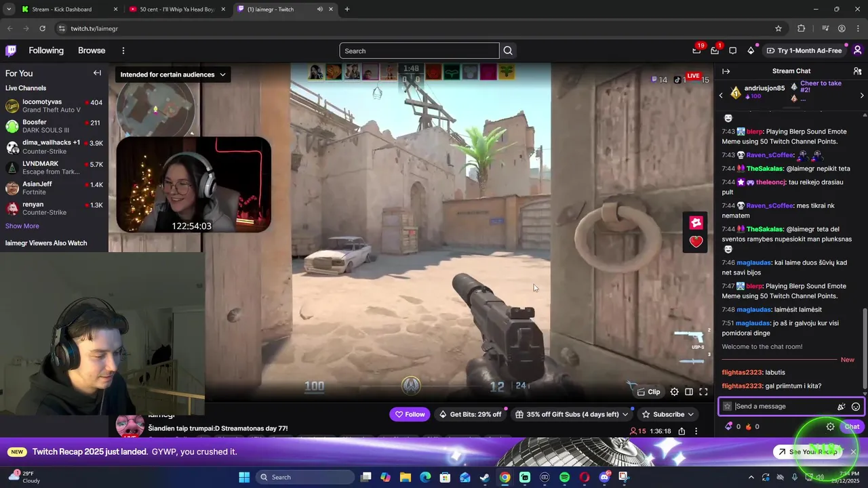
Task: Open Spotify from taskbar
Action: (565, 477)
